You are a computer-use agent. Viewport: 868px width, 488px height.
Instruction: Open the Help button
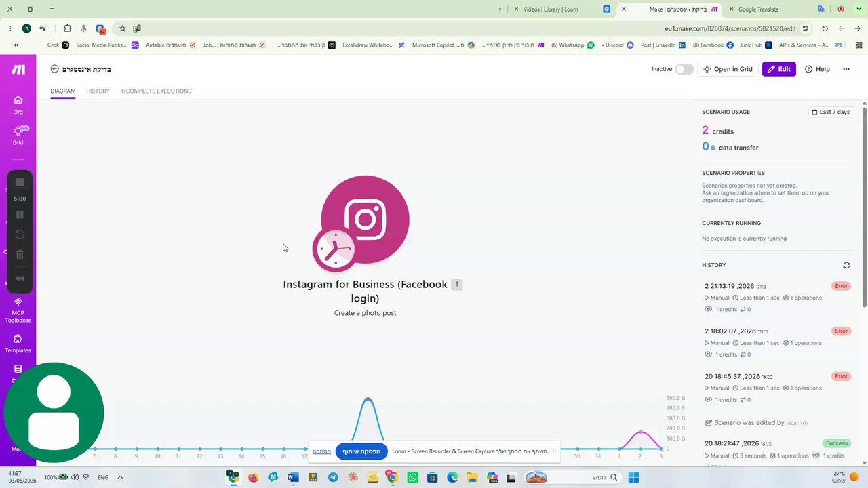(817, 69)
